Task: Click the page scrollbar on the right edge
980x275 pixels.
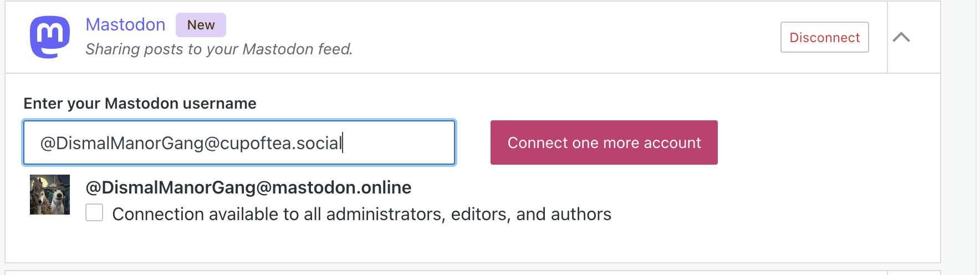Action: pos(978,137)
